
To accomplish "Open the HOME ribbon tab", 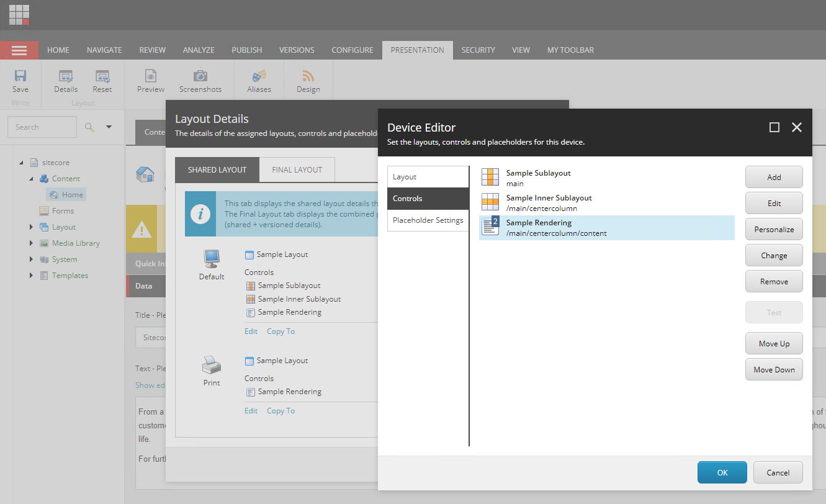I will 58,50.
